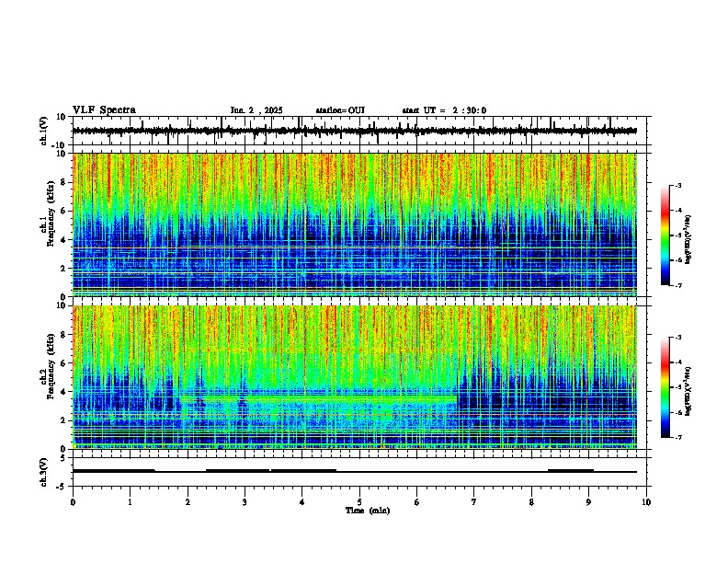Click the ch.3(V) axis label

pos(44,472)
